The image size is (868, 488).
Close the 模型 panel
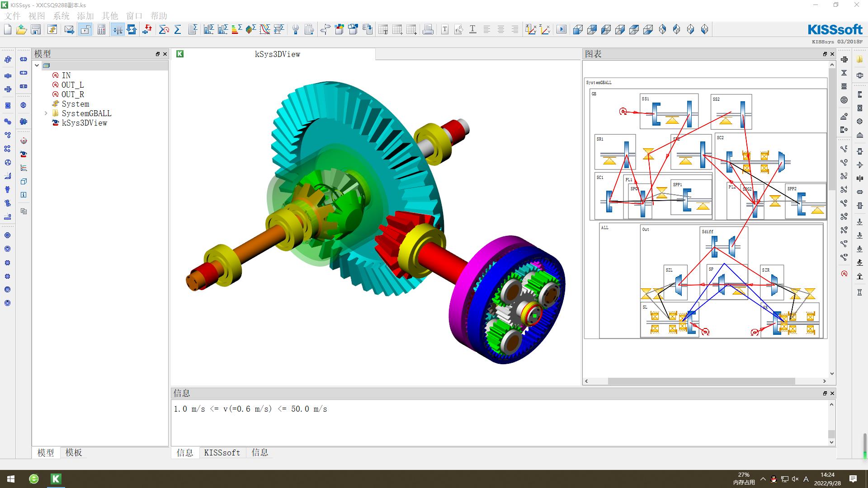[165, 54]
